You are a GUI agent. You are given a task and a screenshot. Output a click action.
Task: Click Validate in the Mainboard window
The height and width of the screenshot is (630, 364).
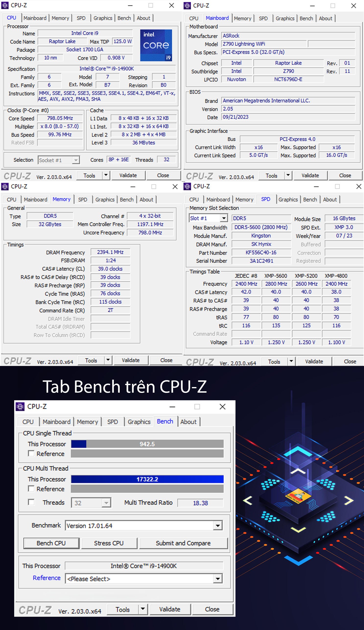click(310, 175)
